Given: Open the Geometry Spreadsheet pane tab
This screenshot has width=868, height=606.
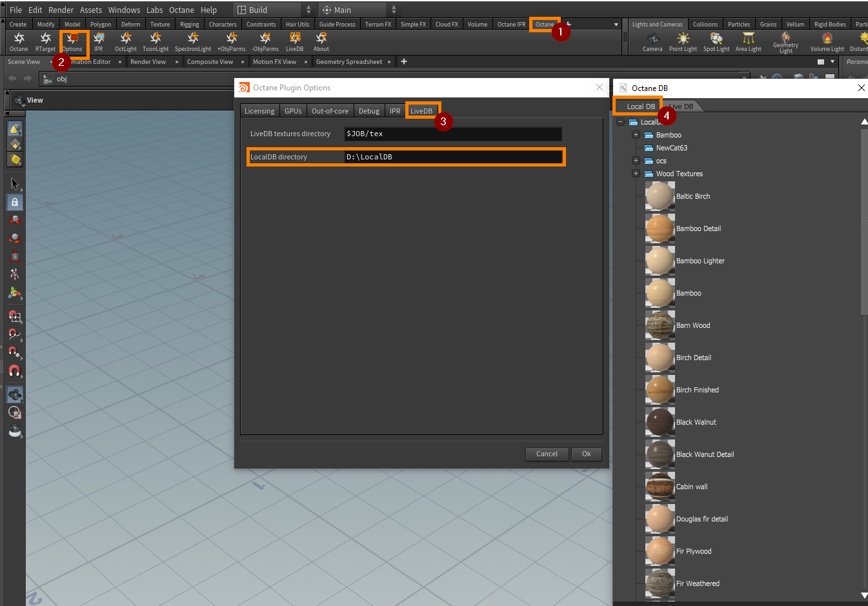Looking at the screenshot, I should coord(349,62).
